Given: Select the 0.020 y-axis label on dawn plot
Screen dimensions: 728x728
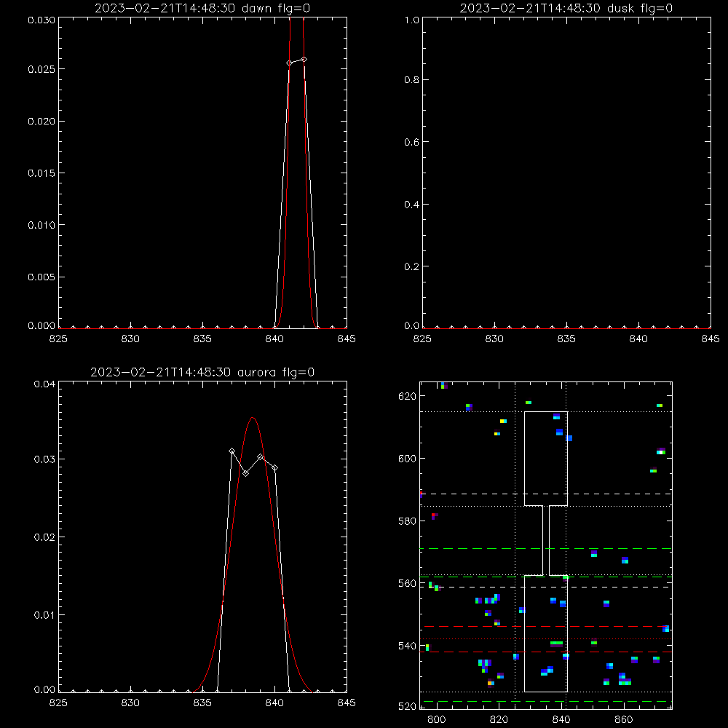Looking at the screenshot, I should pos(41,121).
